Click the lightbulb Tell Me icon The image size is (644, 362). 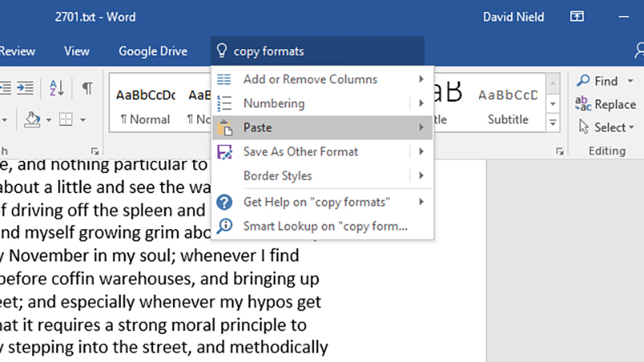(x=222, y=51)
